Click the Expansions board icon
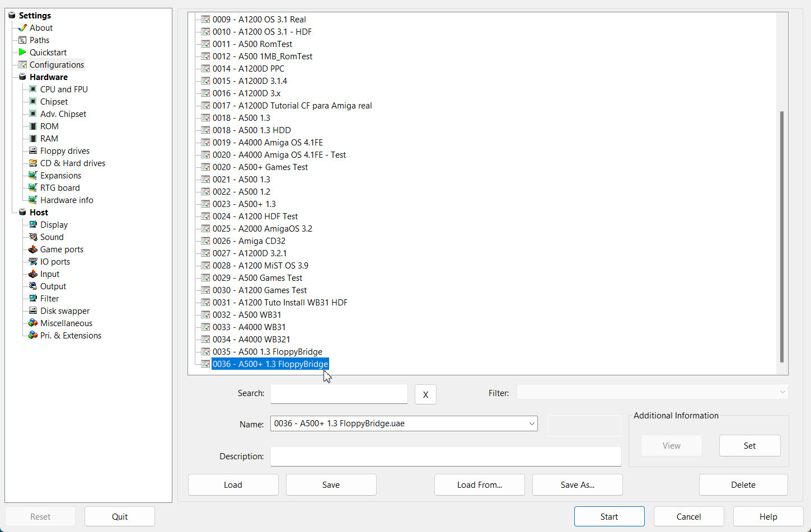 [x=33, y=176]
